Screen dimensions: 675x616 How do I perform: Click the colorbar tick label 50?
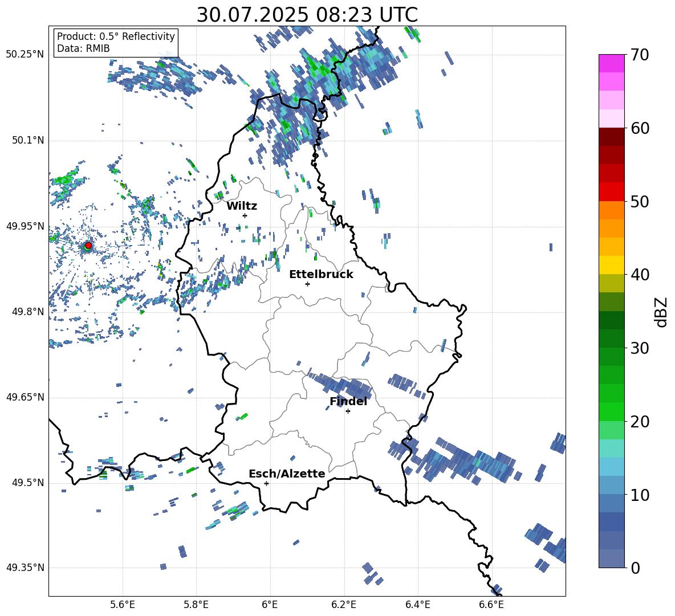(640, 201)
